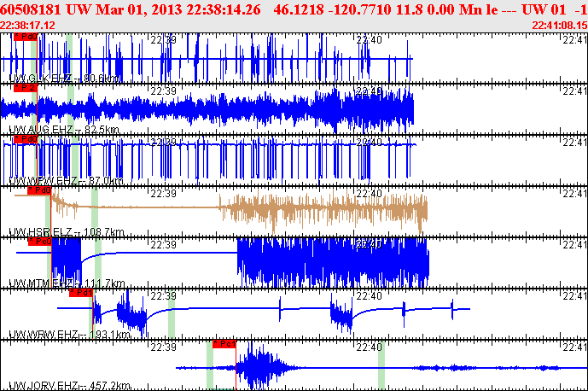This screenshot has width=588, height=391.
Task: Click the UW HSR ELZ 108.7km station label
Action: point(67,232)
